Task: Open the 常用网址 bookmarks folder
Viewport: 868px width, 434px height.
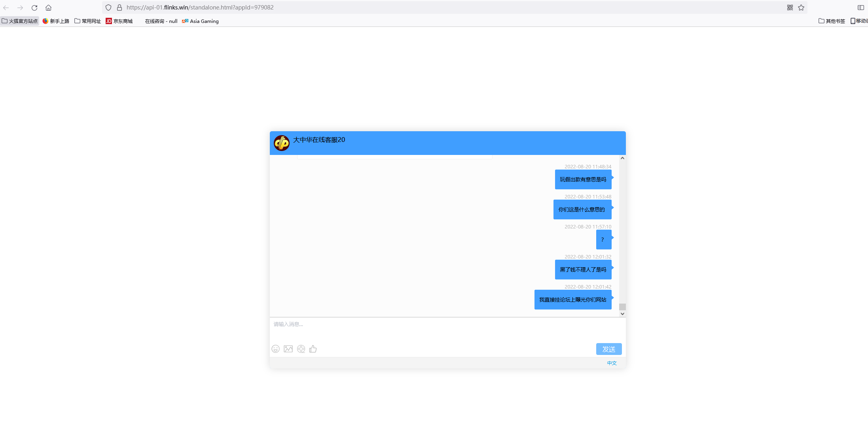Action: 88,21
